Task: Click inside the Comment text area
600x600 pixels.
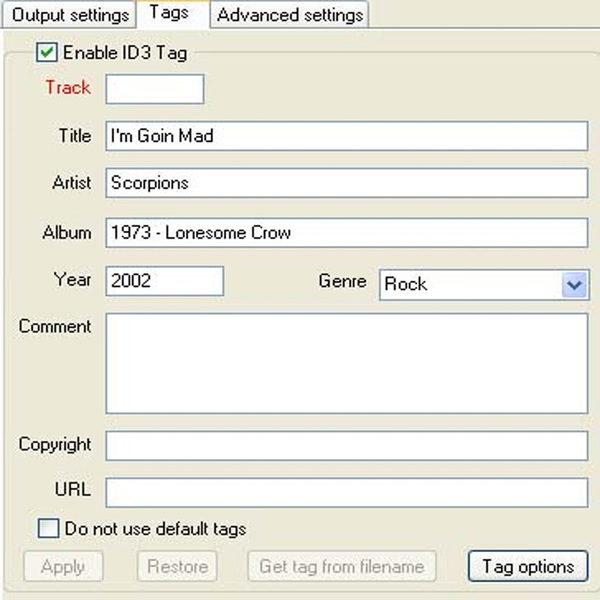Action: click(347, 364)
